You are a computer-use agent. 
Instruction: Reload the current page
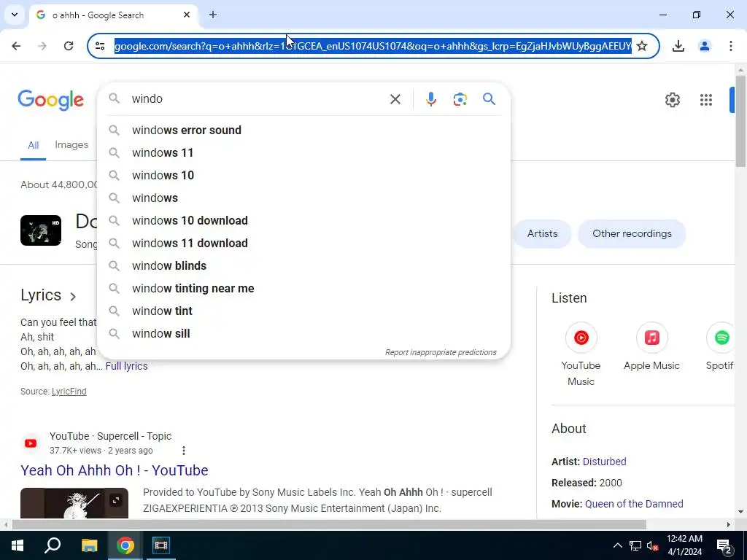click(x=69, y=46)
